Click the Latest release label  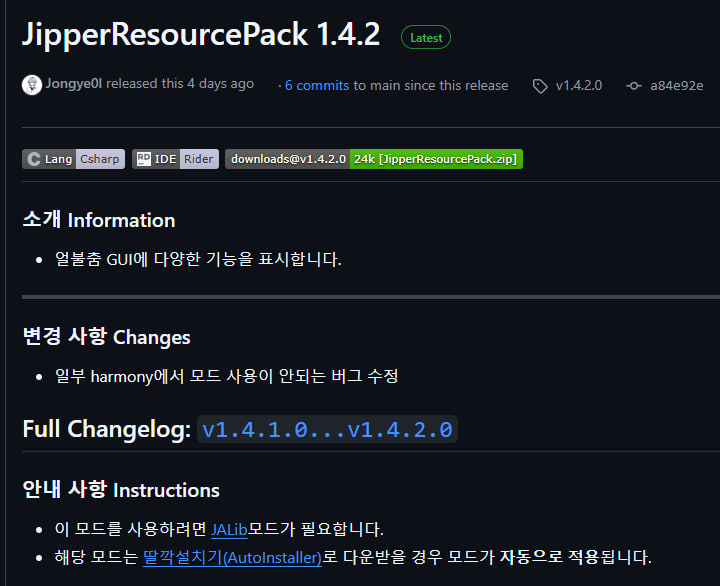(426, 38)
